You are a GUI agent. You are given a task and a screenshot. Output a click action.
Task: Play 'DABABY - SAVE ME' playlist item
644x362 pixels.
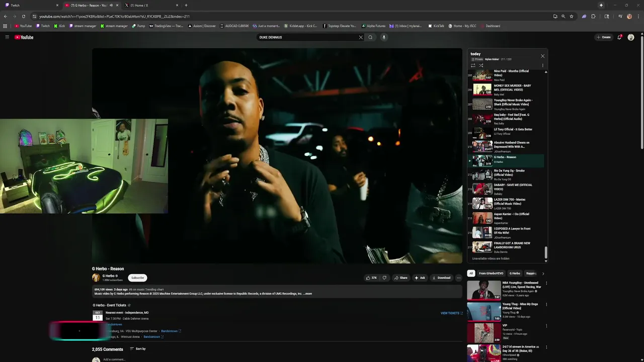point(506,189)
